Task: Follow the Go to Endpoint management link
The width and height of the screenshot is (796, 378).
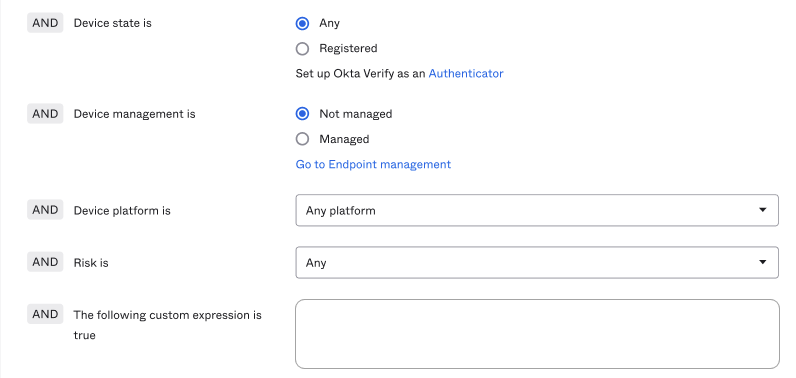Action: pos(373,164)
